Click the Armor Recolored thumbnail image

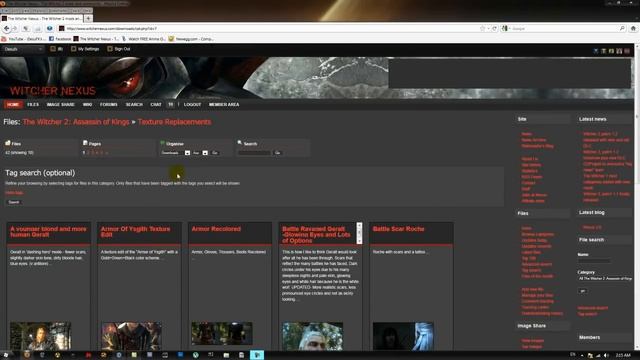(x=222, y=333)
